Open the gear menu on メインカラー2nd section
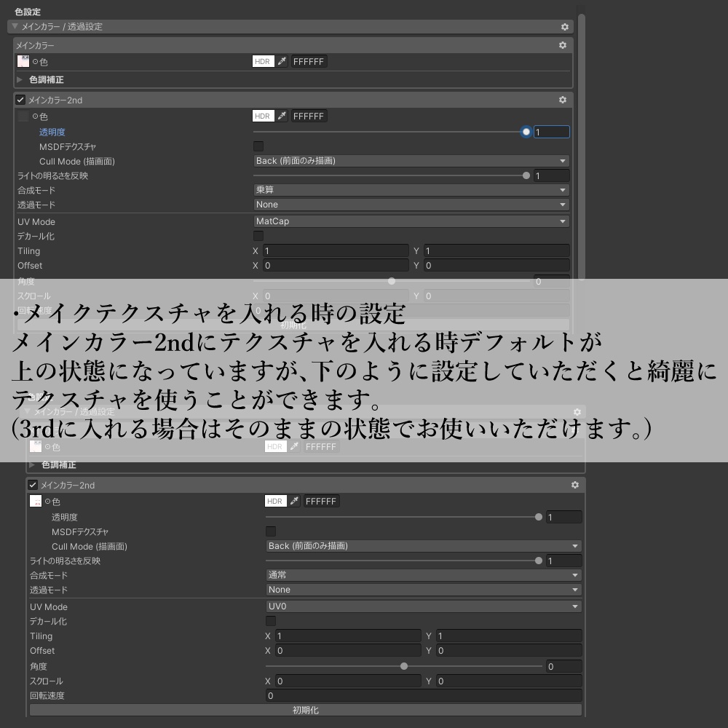The height and width of the screenshot is (728, 728). coord(563,100)
